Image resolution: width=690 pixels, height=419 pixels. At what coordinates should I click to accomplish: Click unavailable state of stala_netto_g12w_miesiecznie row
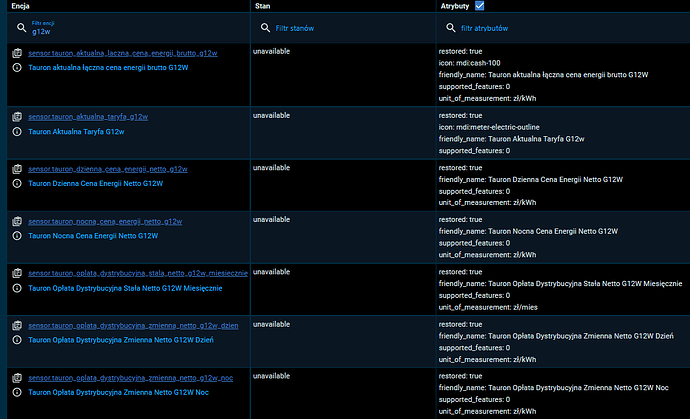click(x=272, y=272)
